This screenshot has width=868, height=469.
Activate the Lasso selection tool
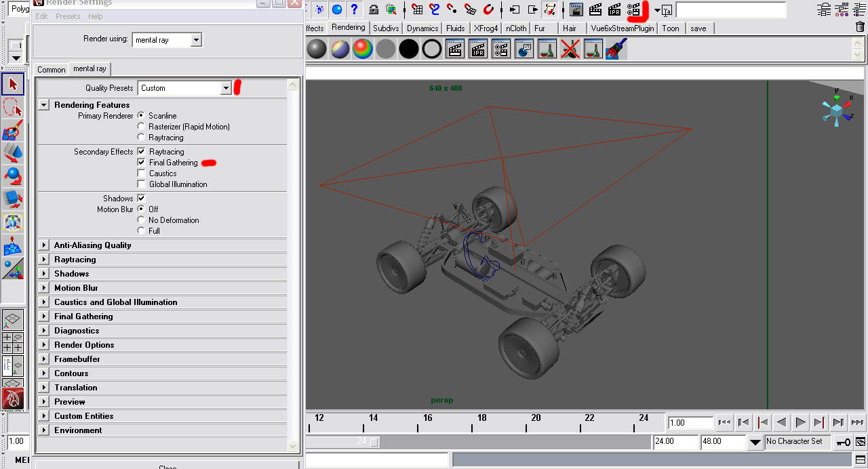pos(13,107)
